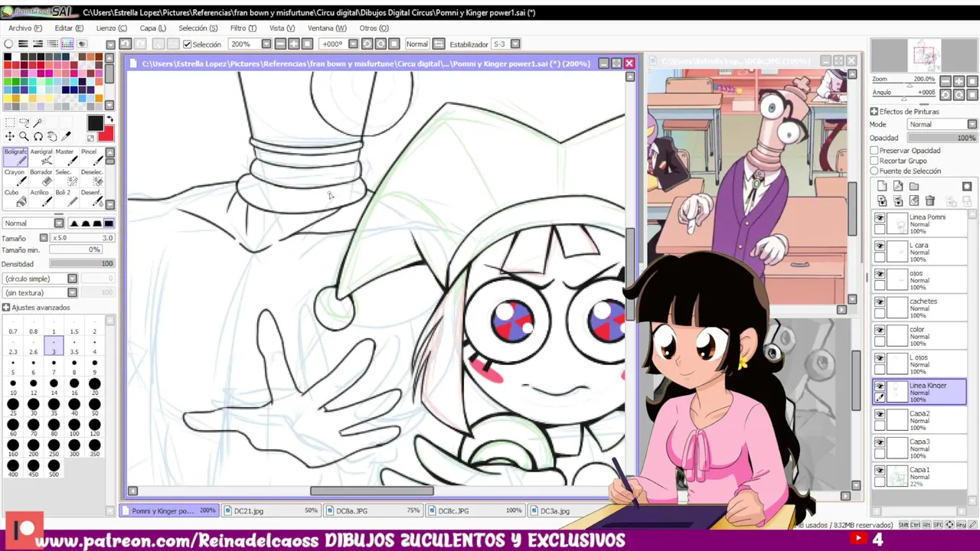Open the (círculo simple) brush shape dropdown
The width and height of the screenshot is (980, 551).
tap(72, 279)
